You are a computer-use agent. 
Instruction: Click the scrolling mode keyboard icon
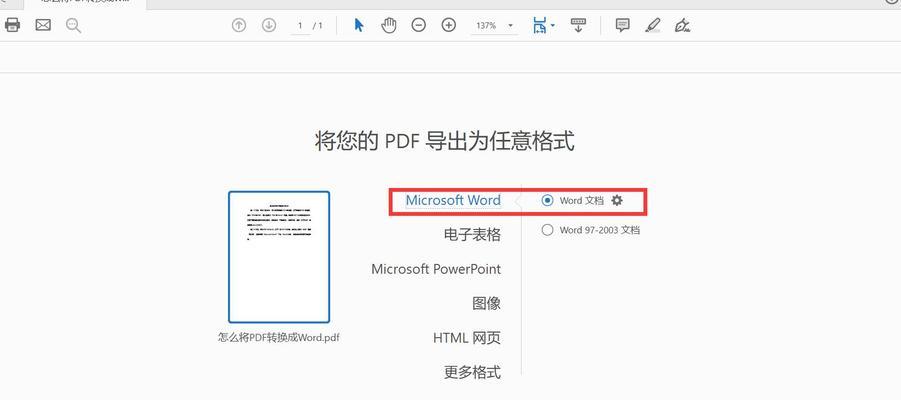pos(578,25)
